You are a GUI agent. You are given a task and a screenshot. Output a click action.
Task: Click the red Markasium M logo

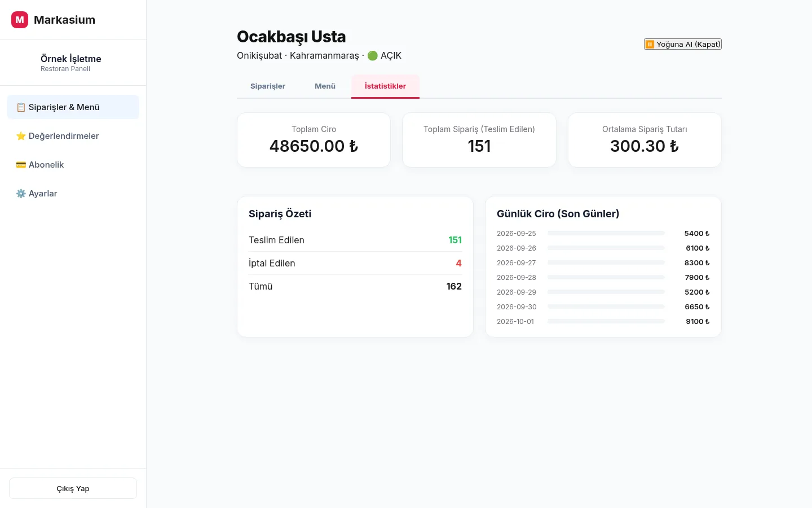(20, 20)
